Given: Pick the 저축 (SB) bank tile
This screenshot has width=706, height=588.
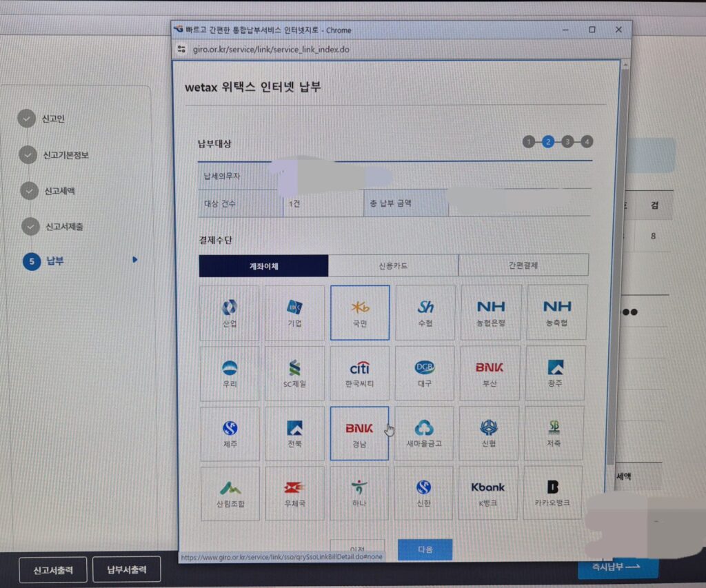Looking at the screenshot, I should click(x=554, y=433).
